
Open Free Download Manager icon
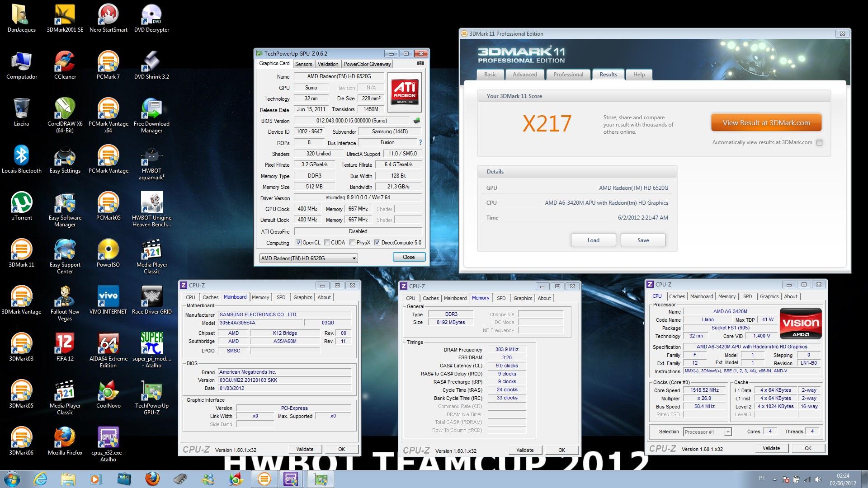coord(151,115)
